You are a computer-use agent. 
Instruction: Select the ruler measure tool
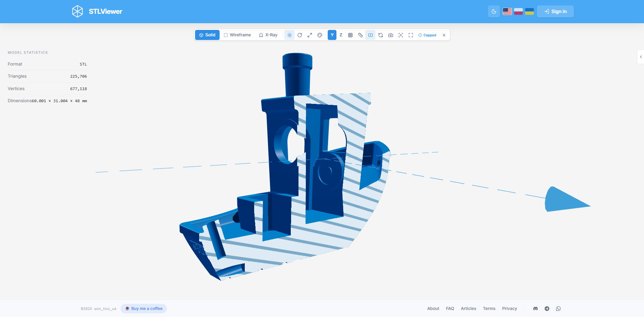click(360, 35)
